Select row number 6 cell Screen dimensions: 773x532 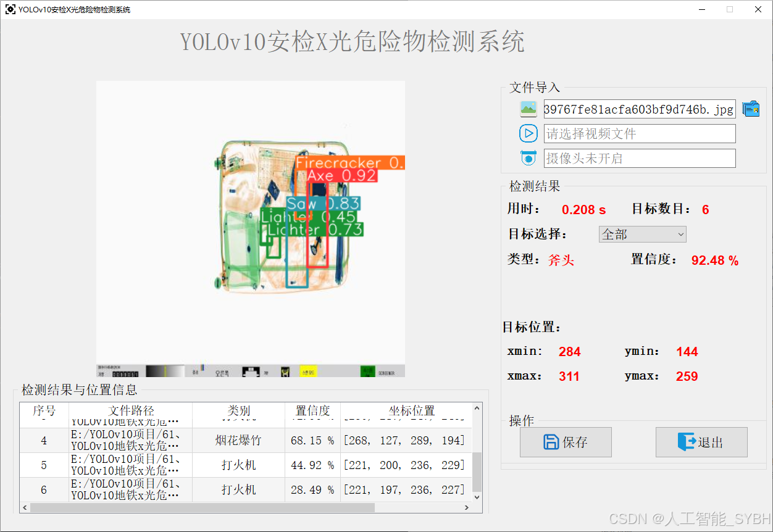pos(44,490)
